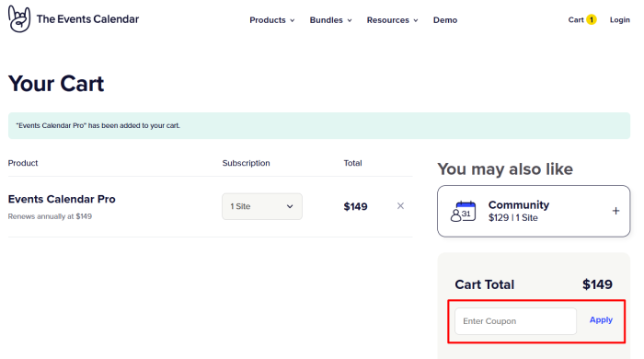Click the rock-hand logo icon
Image resolution: width=644 pixels, height=359 pixels.
point(19,19)
